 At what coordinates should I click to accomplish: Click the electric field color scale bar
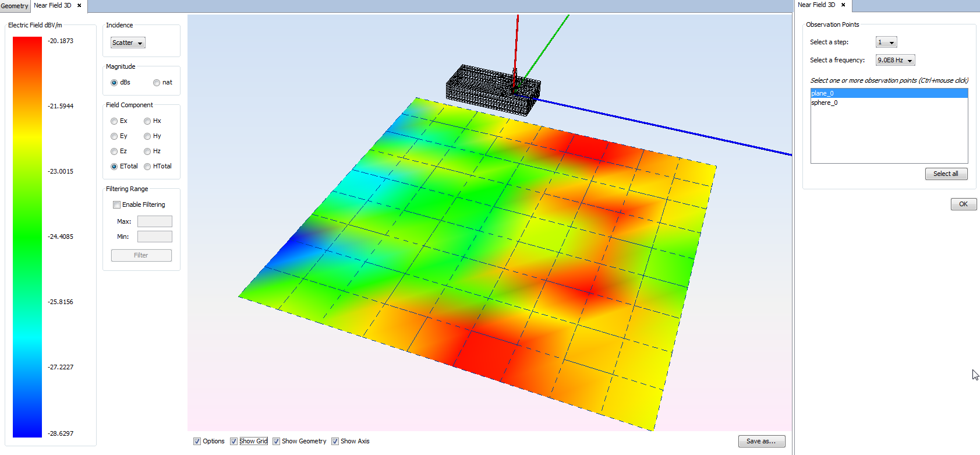coord(27,236)
